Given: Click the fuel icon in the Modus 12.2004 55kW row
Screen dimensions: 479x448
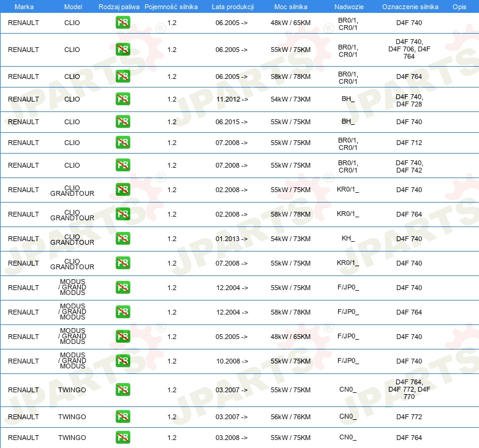Looking at the screenshot, I should click(123, 288).
